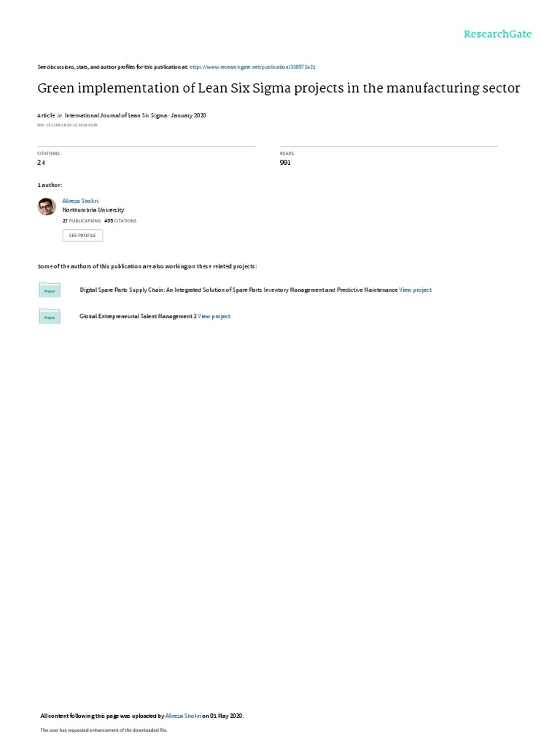Click the Northumbria University affiliation
The width and height of the screenshot is (560, 747).
(93, 210)
